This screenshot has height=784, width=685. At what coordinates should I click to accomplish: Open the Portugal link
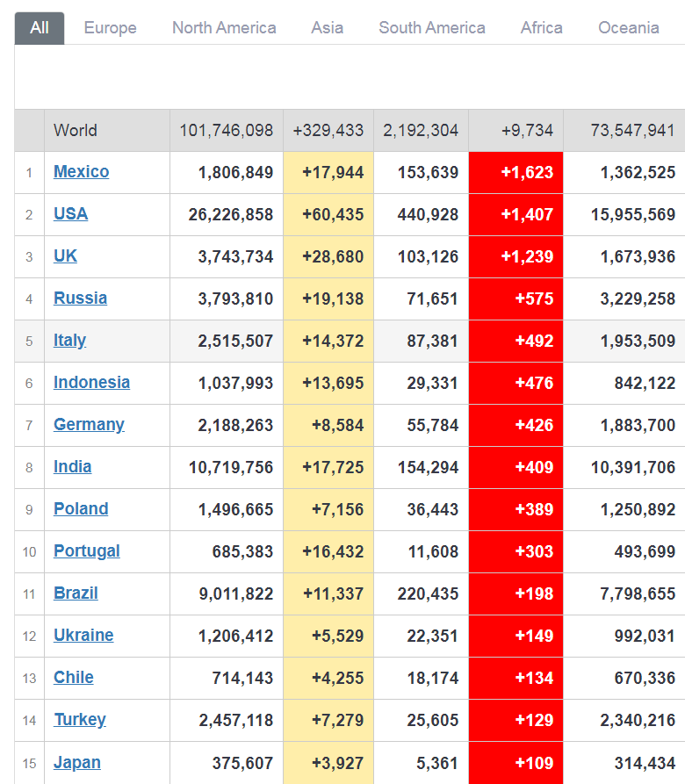click(x=86, y=551)
